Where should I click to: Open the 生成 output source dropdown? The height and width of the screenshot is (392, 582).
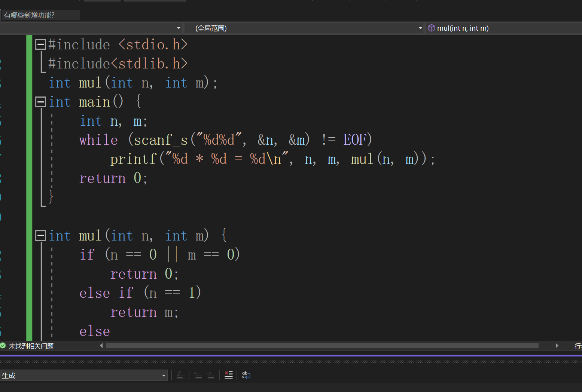(164, 376)
